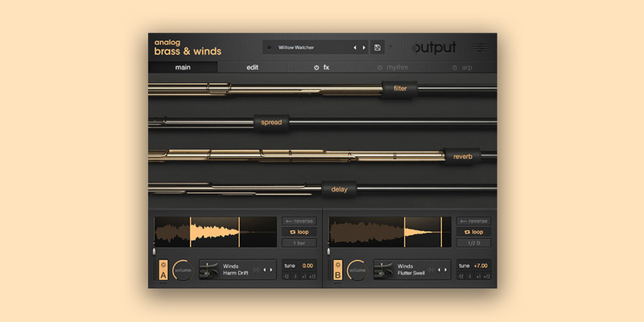Lower layer A tune by 1 semitone
Image resolution: width=644 pixels, height=322 pixels.
pos(295,276)
